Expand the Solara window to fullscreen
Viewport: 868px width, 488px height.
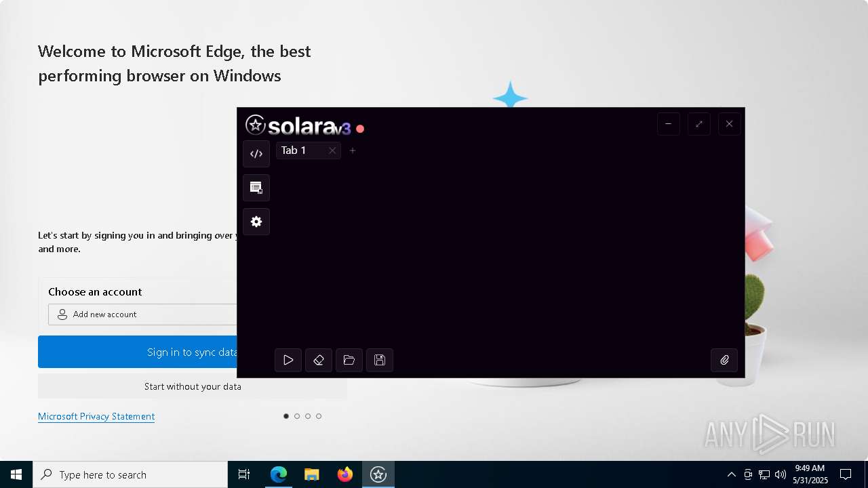[699, 124]
